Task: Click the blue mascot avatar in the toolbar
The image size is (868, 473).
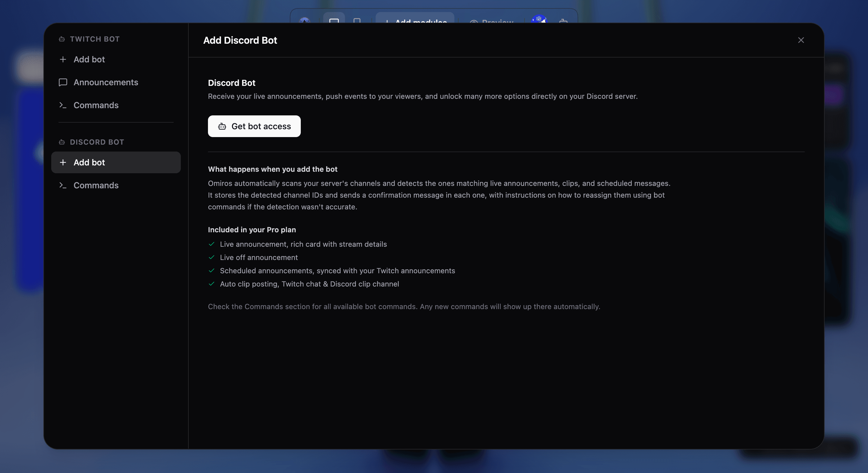Action: click(539, 19)
